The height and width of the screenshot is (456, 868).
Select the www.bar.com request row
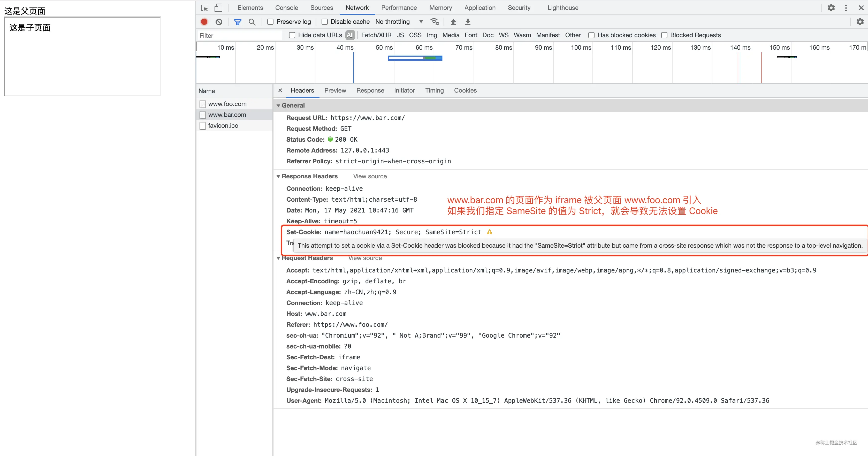pos(234,115)
